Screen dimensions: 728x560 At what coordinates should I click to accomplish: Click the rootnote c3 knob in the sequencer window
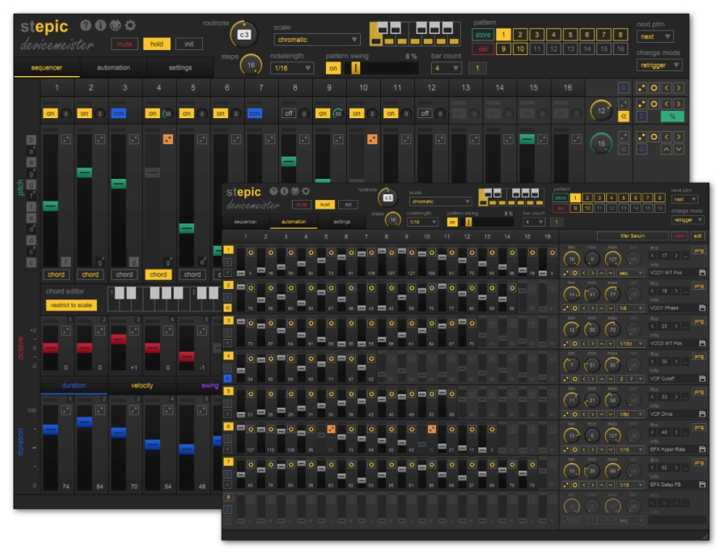pos(243,34)
